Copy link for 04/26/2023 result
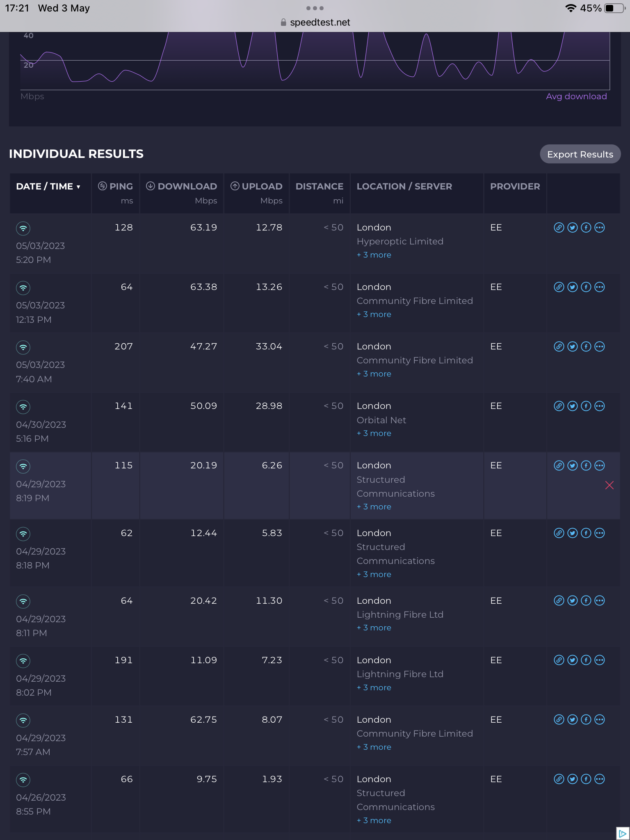Screen dimensions: 630x840 pos(559,779)
